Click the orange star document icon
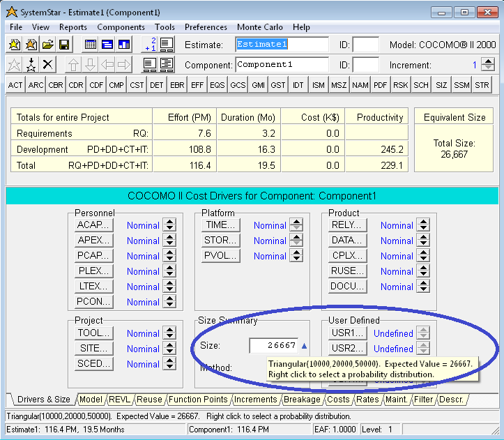The width and height of the screenshot is (504, 440). 31,45
